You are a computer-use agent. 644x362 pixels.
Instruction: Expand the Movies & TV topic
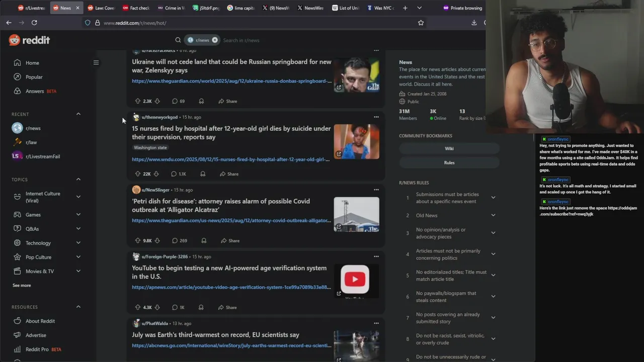78,271
